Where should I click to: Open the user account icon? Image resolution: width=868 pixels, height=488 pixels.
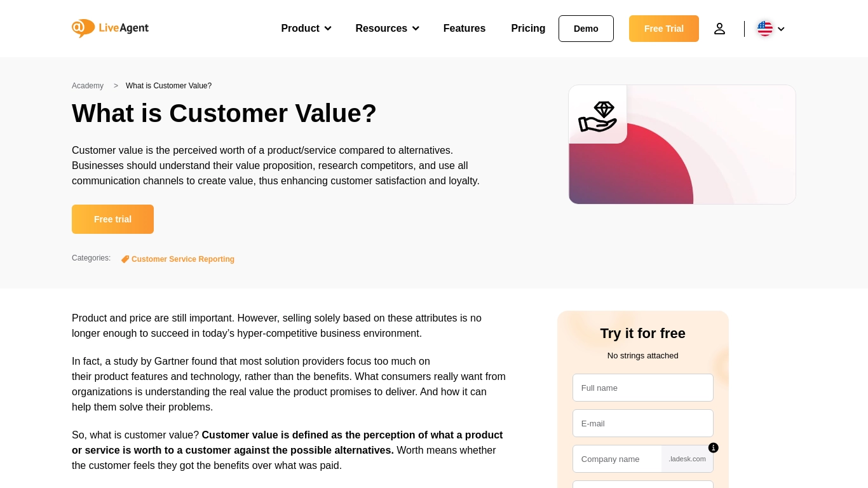[719, 29]
